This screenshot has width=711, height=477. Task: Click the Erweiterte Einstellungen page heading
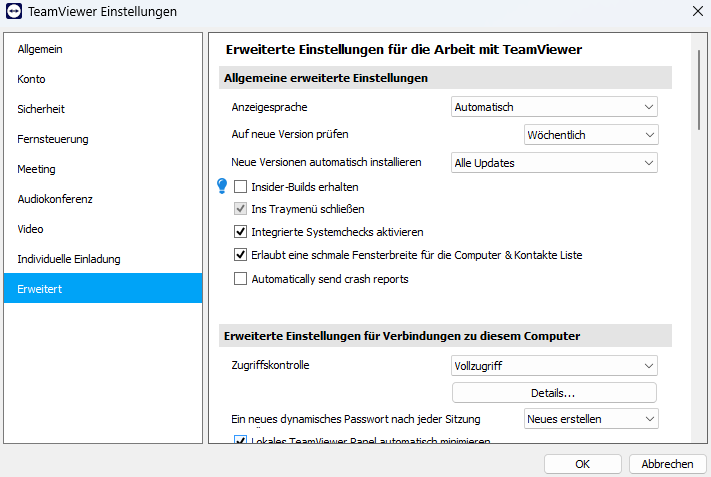coord(404,49)
